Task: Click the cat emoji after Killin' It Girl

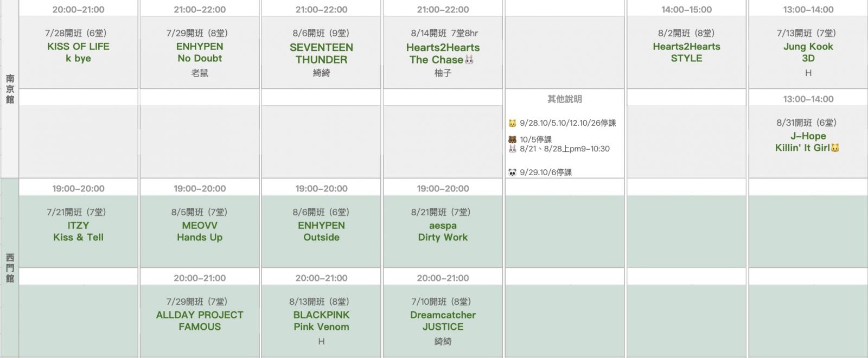Action: pyautogui.click(x=835, y=148)
